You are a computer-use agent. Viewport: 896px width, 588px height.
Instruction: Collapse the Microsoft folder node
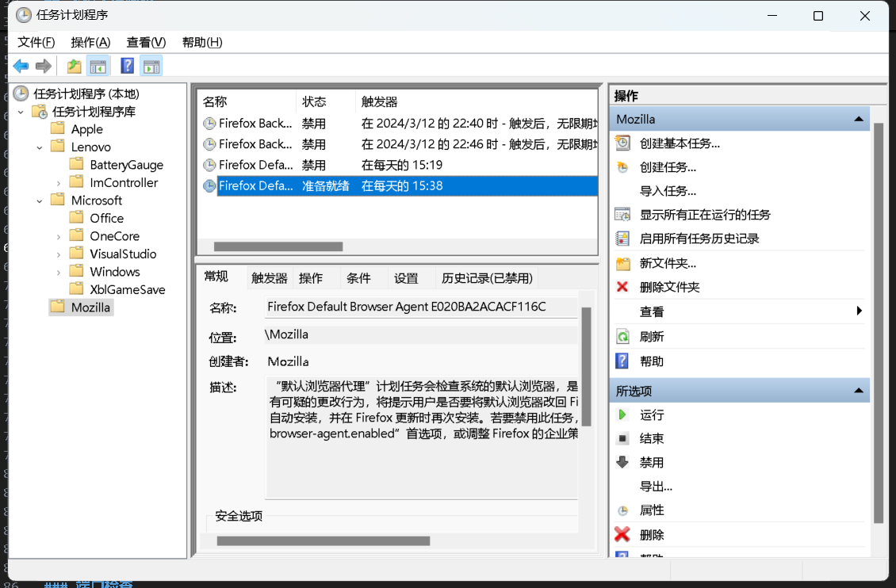point(40,201)
